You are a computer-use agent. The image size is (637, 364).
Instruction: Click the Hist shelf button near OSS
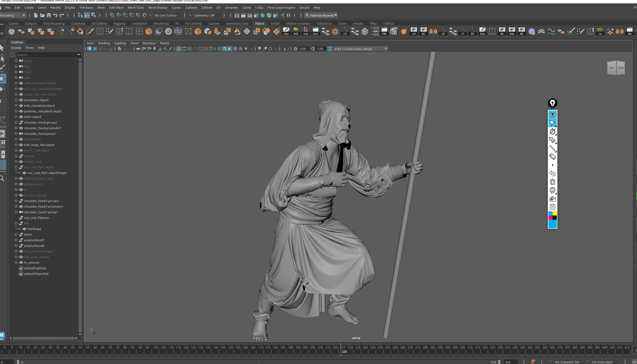[286, 31]
